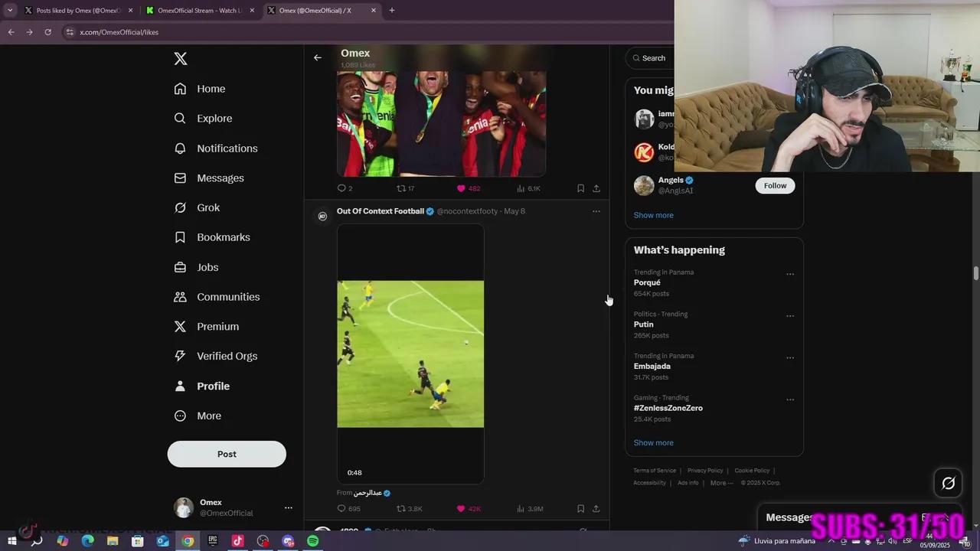Click the page vertical scrollbar thumb
The height and width of the screenshot is (551, 980).
pos(975,273)
